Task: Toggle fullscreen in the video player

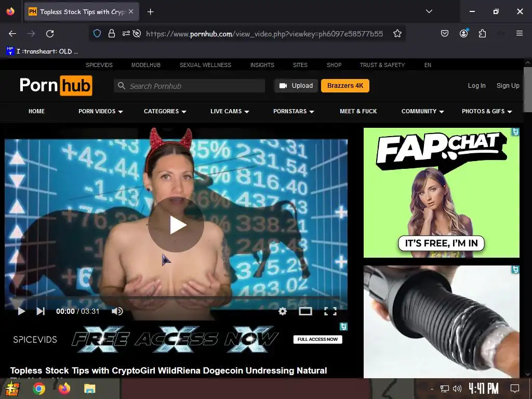Action: [x=330, y=311]
